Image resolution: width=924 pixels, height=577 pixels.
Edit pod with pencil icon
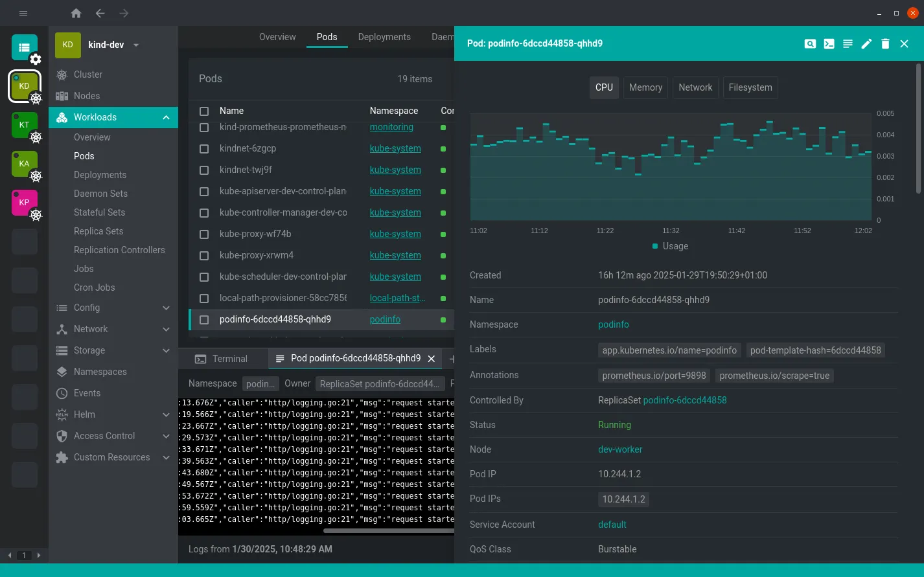(x=866, y=43)
